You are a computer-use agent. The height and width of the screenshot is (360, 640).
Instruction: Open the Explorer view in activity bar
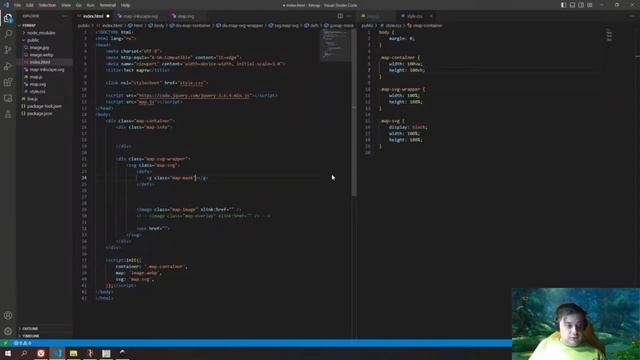point(8,18)
